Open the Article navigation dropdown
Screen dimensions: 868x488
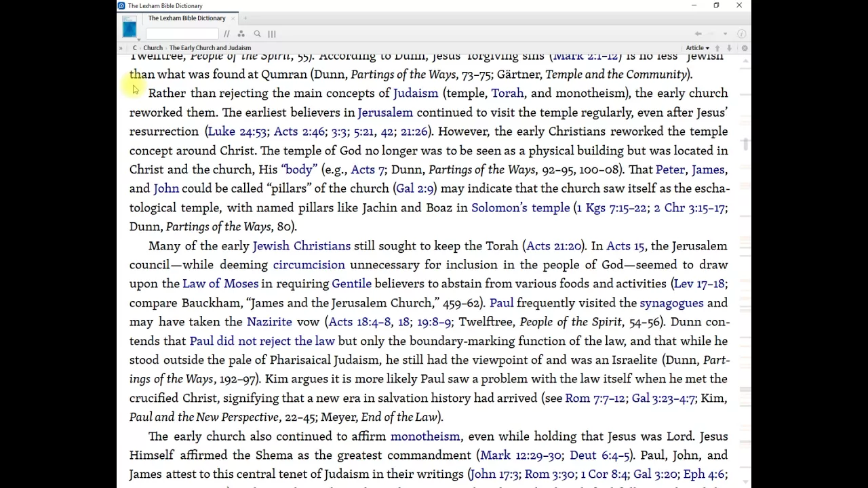[x=697, y=48]
